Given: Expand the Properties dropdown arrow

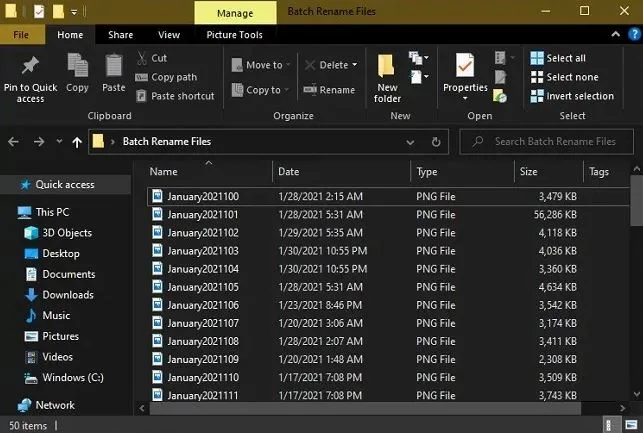Looking at the screenshot, I should [465, 98].
